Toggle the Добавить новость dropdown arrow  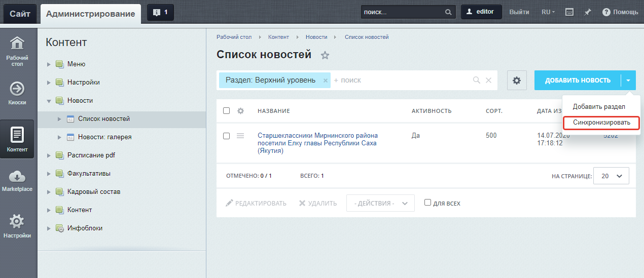tap(628, 80)
